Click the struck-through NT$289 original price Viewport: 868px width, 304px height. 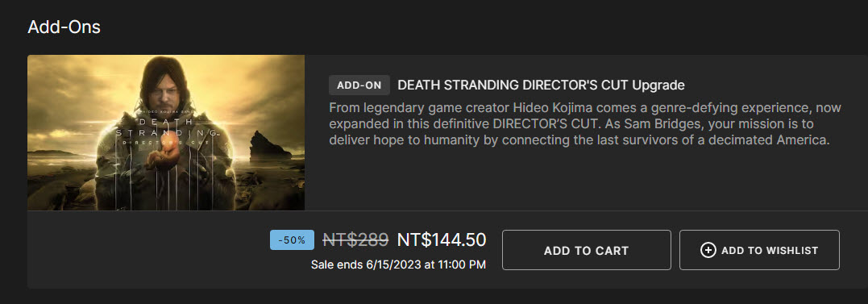tap(355, 239)
